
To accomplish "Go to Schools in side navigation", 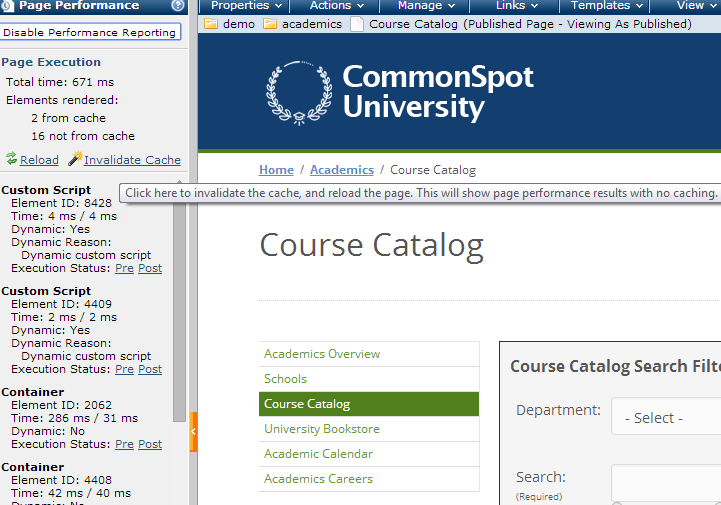I will (369, 379).
